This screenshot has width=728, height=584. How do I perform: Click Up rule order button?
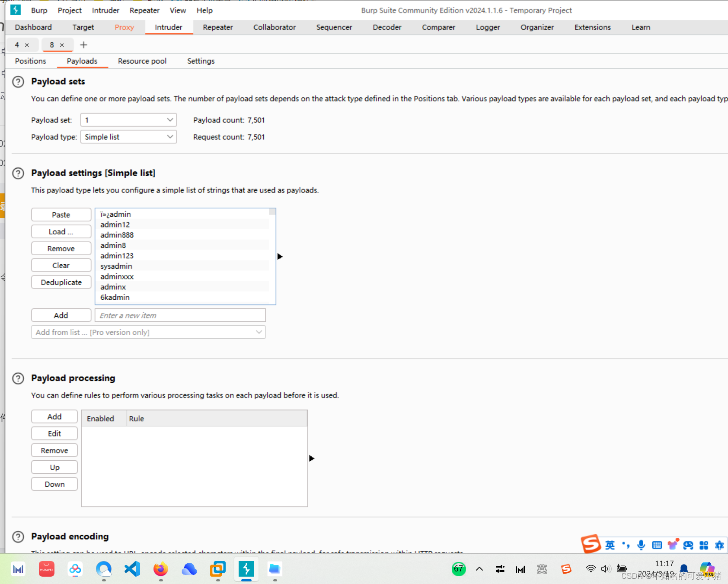(54, 467)
